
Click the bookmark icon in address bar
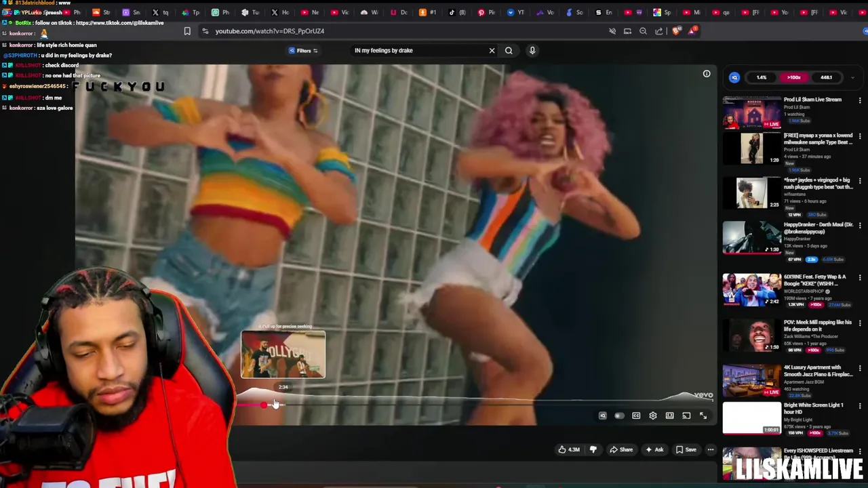[187, 31]
